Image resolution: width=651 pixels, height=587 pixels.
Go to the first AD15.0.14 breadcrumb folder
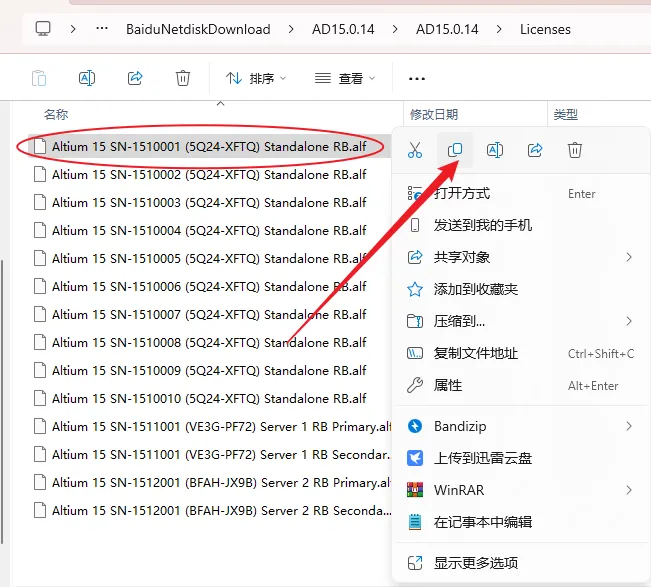tap(343, 29)
